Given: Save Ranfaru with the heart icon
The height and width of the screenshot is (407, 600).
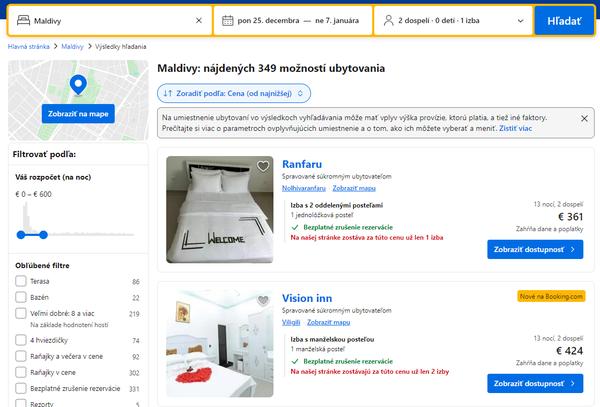Looking at the screenshot, I should pyautogui.click(x=263, y=166).
